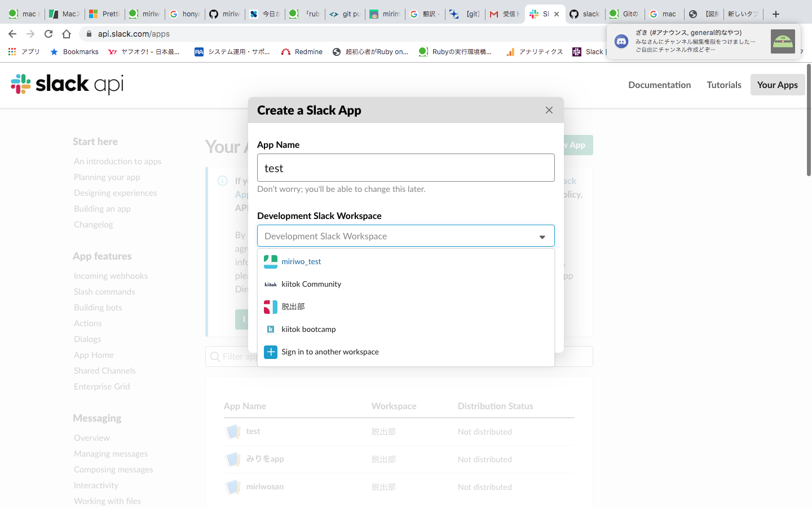Open Changelog sidebar link
Image resolution: width=812 pixels, height=508 pixels.
point(93,225)
